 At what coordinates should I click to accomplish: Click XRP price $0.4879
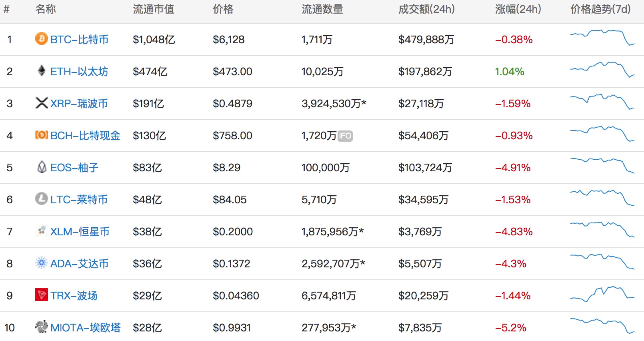coord(232,104)
